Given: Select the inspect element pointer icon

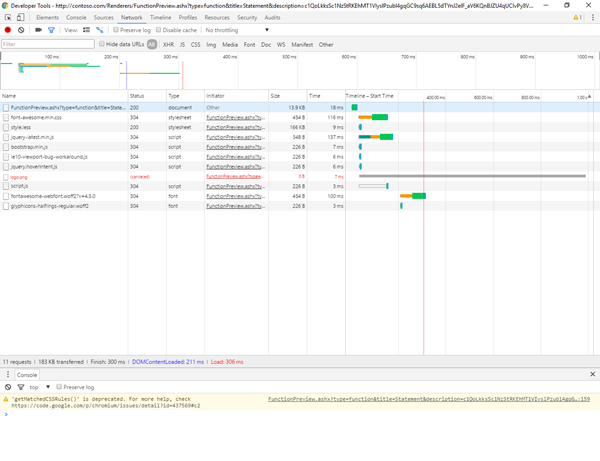Looking at the screenshot, I should pos(8,17).
